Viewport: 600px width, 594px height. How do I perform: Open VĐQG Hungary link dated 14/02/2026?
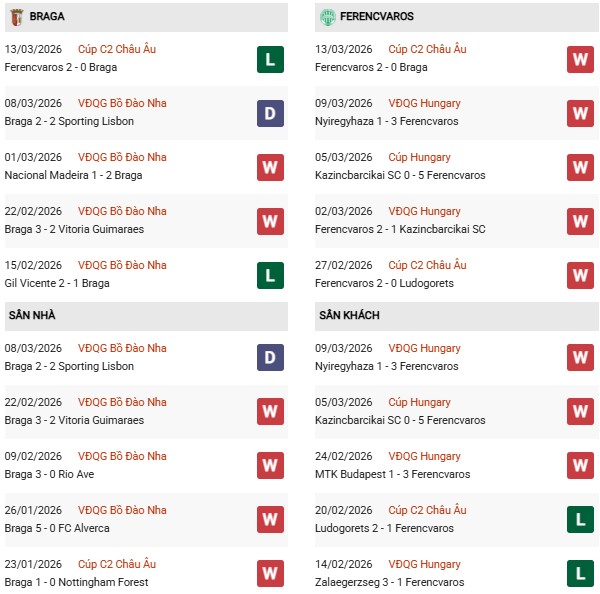click(x=424, y=565)
